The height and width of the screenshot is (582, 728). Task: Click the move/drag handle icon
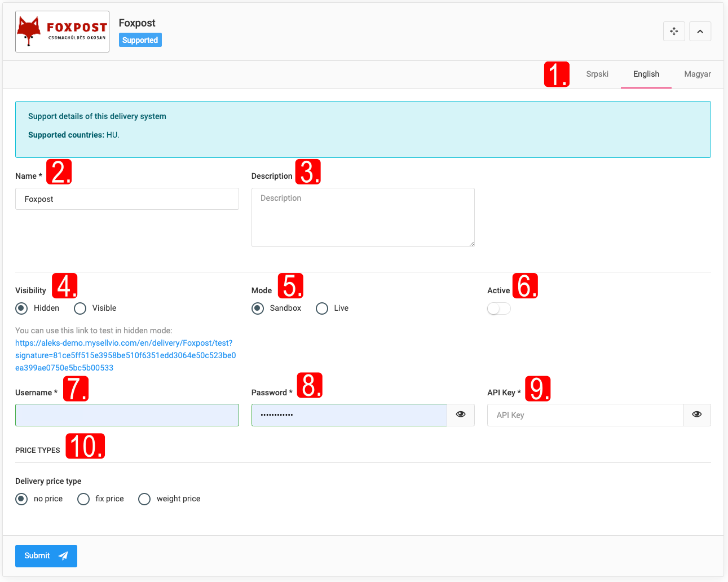(x=674, y=32)
